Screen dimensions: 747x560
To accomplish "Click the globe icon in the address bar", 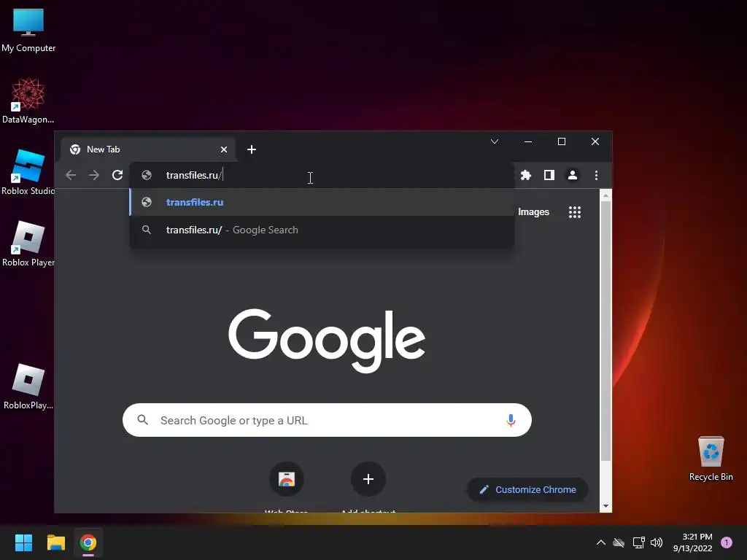I will (x=147, y=175).
